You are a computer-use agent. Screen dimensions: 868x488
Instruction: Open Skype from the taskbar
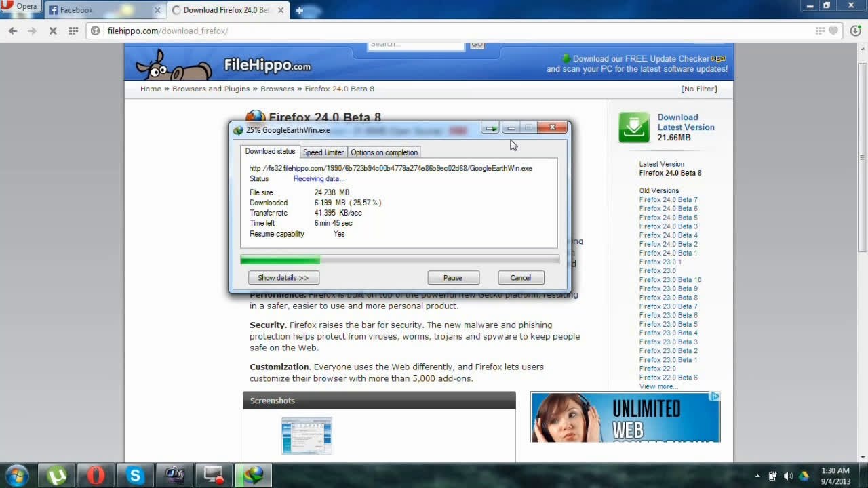tap(135, 476)
